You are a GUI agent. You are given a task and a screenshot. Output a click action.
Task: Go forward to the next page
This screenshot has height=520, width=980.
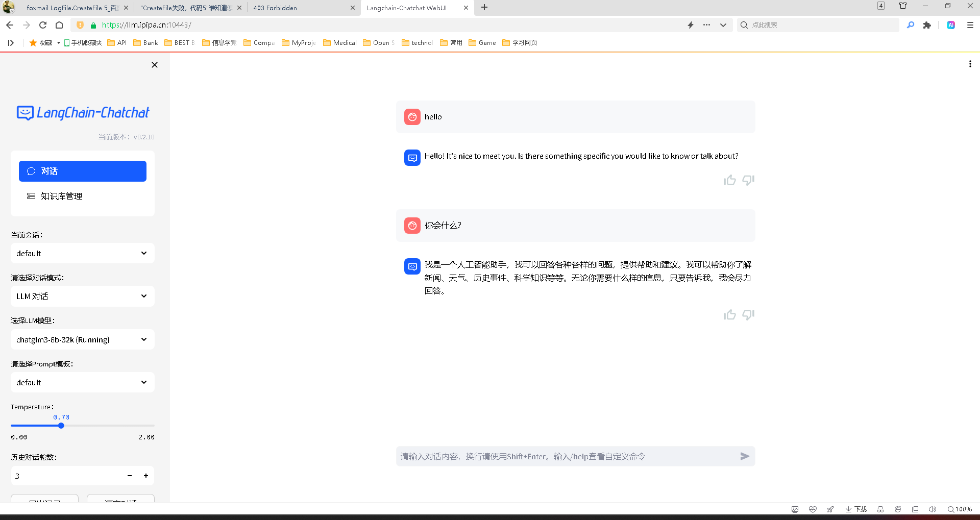[x=27, y=25]
